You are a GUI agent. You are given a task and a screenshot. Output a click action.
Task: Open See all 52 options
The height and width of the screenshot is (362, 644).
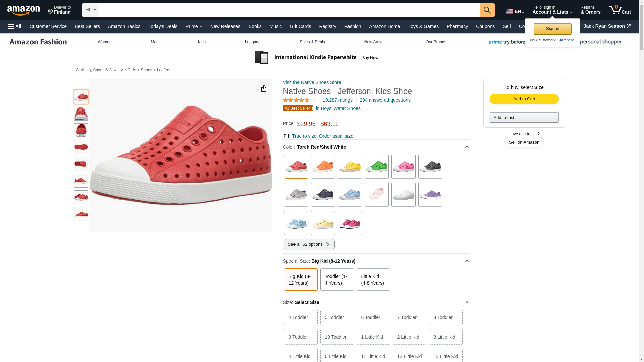[x=309, y=244]
